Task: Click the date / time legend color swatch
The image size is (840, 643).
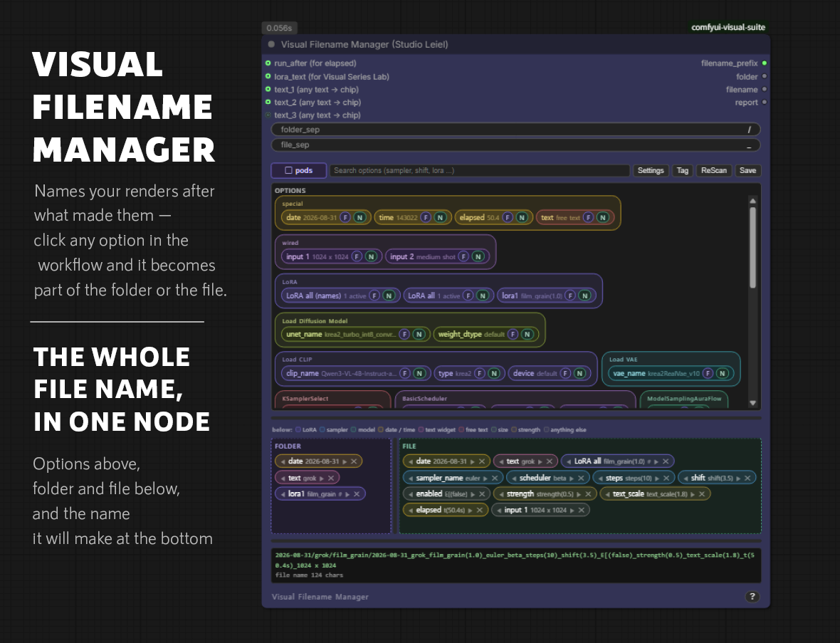Action: point(380,430)
